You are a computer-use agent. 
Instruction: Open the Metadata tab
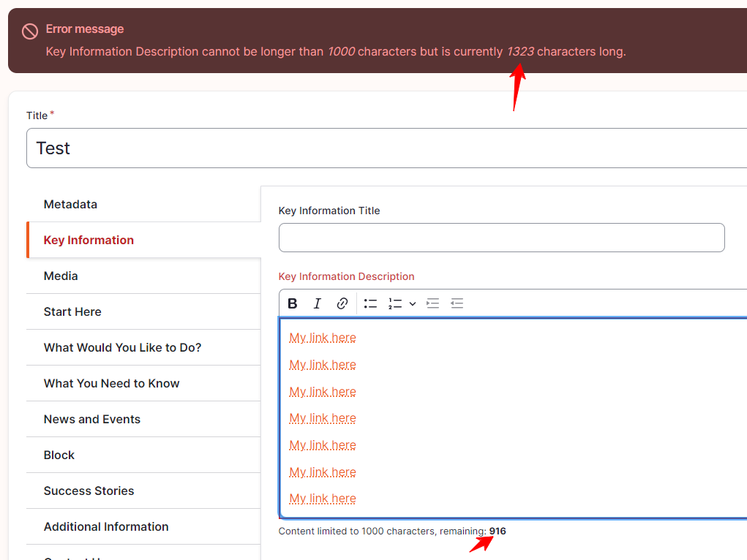click(70, 204)
